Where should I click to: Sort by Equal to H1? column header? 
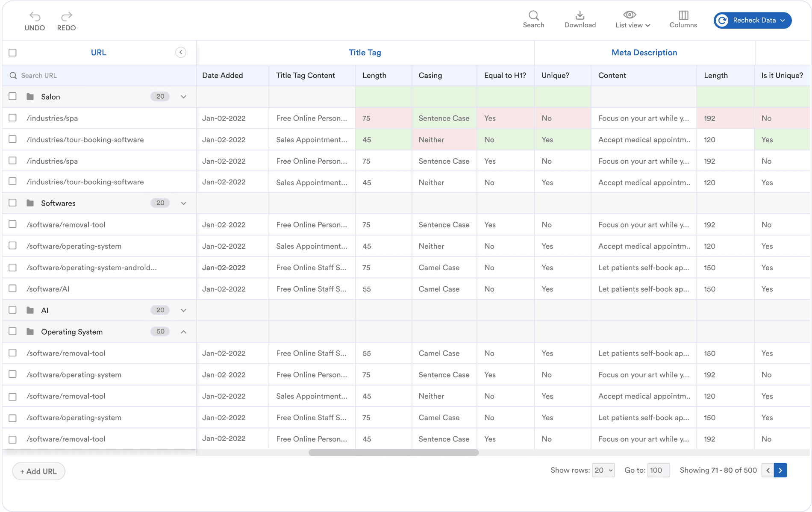505,76
